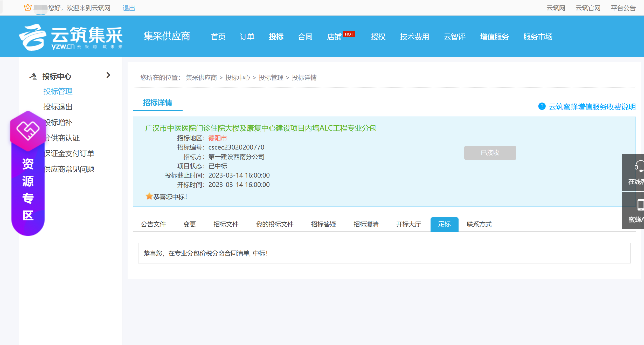Image resolution: width=644 pixels, height=345 pixels.
Task: Open the 合同 navigation item
Action: 305,37
